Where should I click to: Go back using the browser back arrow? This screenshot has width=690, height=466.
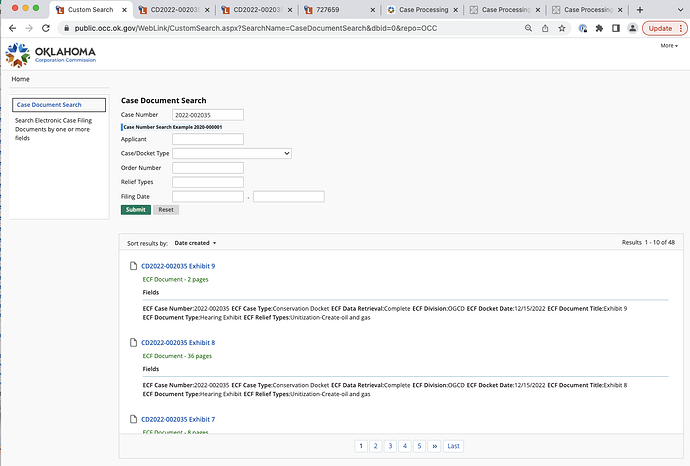12,28
